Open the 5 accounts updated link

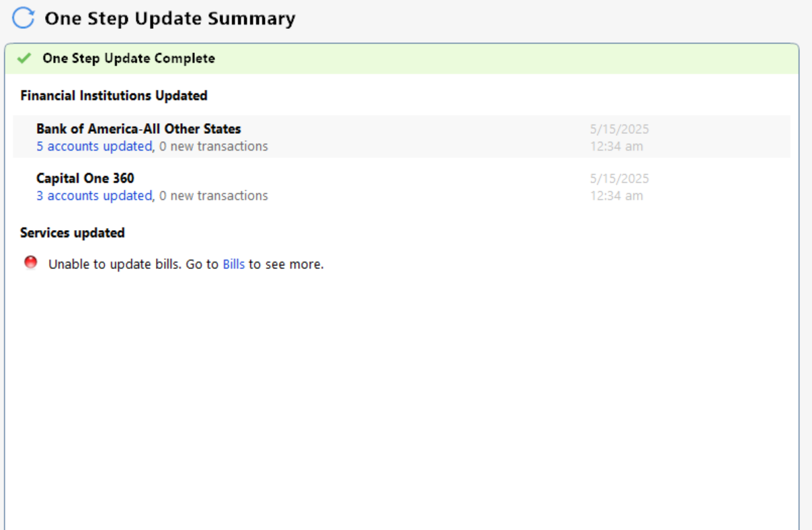[94, 146]
